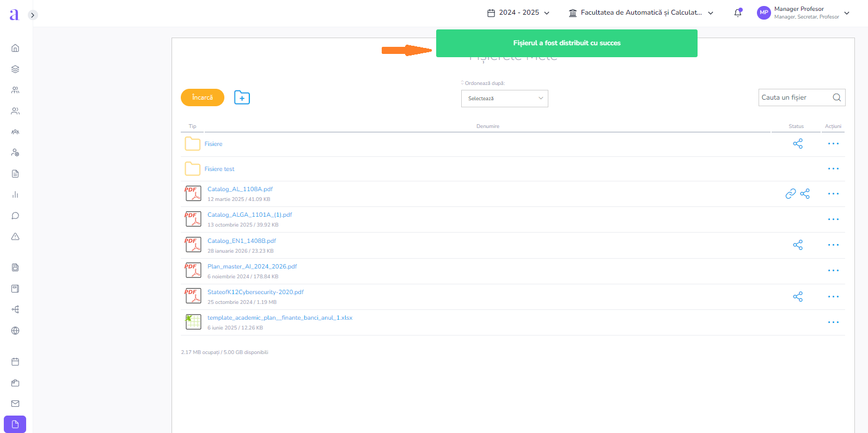Click the Cauta un fișier search field
Viewport: 868px width, 433px height.
pyautogui.click(x=794, y=97)
